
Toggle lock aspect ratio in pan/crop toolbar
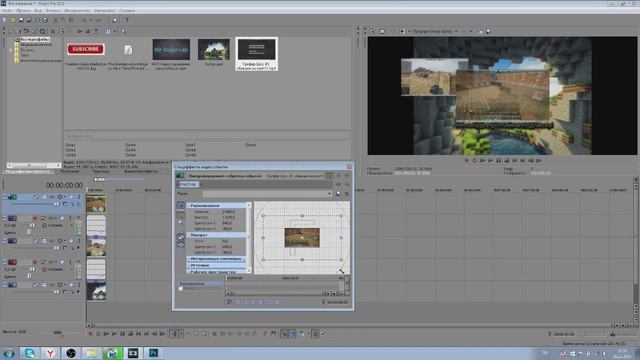pyautogui.click(x=181, y=237)
